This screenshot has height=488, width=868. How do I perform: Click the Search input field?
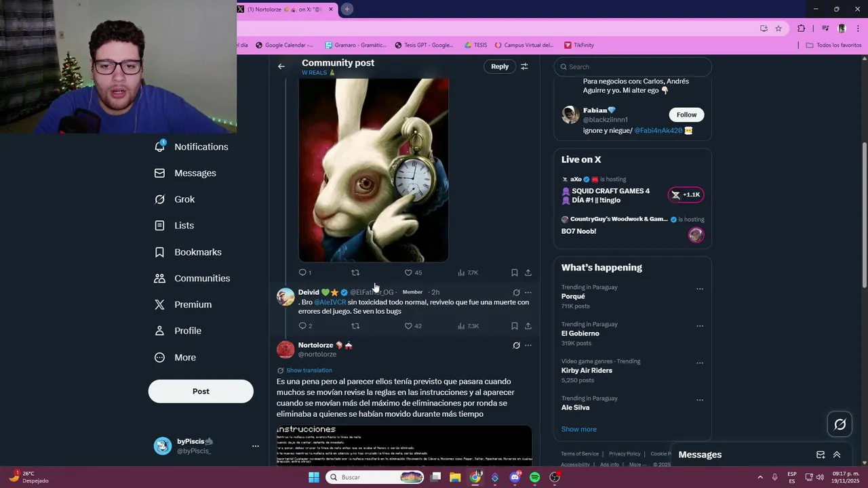point(633,66)
